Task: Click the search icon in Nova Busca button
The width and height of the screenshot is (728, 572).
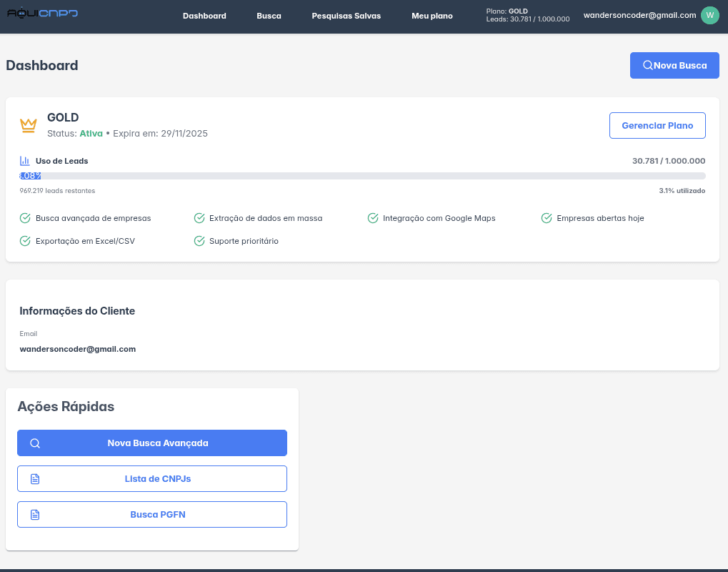Action: (x=647, y=65)
